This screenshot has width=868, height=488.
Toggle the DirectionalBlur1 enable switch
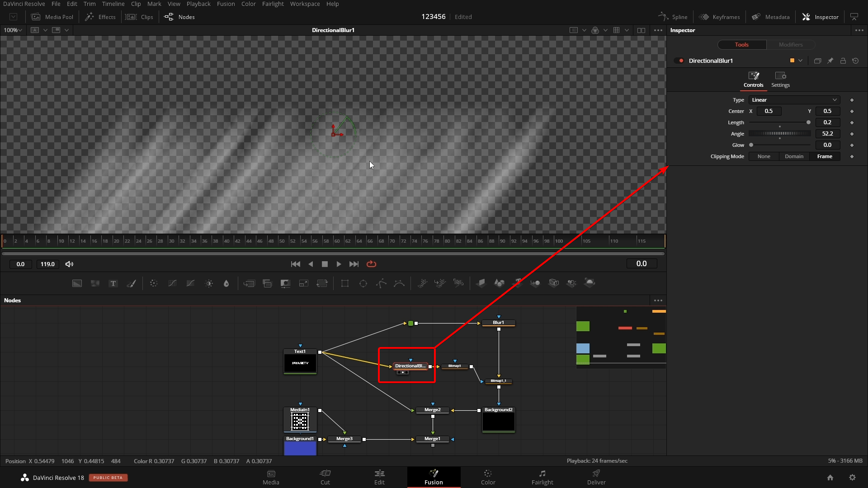(x=680, y=60)
